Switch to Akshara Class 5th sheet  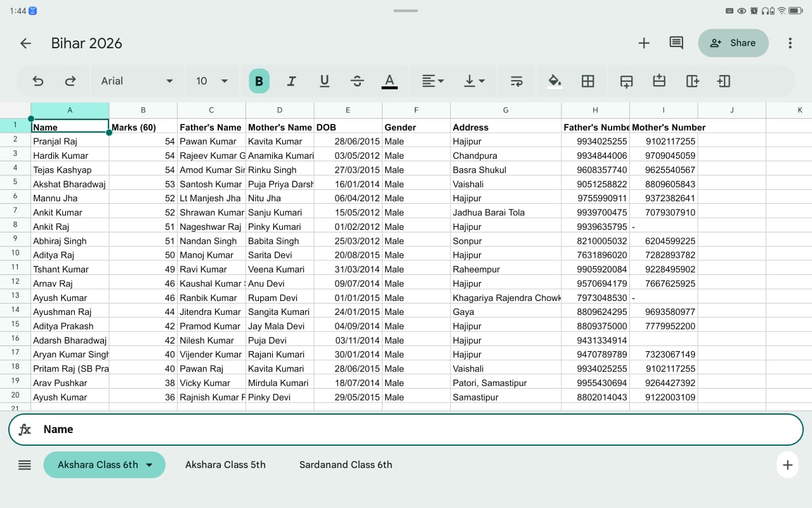[225, 465]
